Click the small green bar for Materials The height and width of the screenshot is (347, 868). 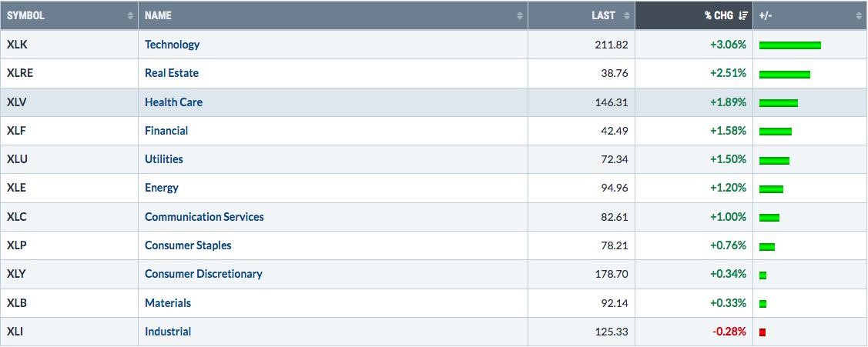click(762, 303)
